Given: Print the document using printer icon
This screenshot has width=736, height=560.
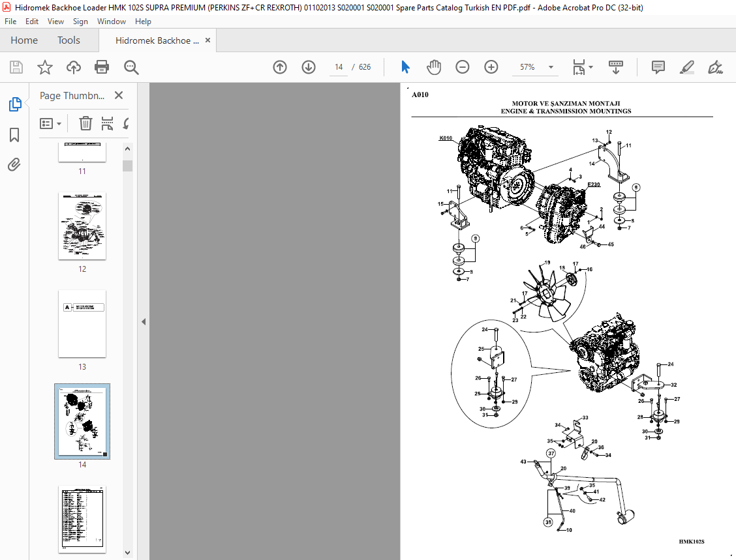Looking at the screenshot, I should click(102, 67).
